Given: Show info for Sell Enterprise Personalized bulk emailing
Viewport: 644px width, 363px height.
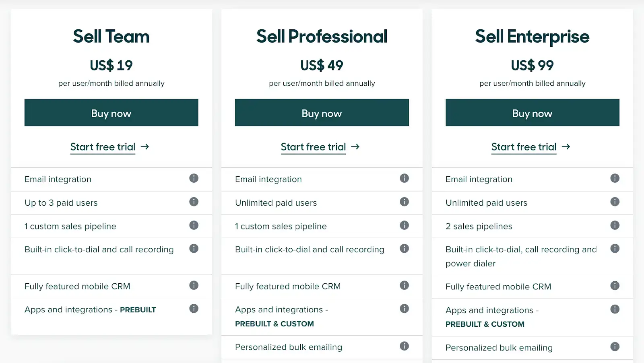Looking at the screenshot, I should click(x=615, y=347).
